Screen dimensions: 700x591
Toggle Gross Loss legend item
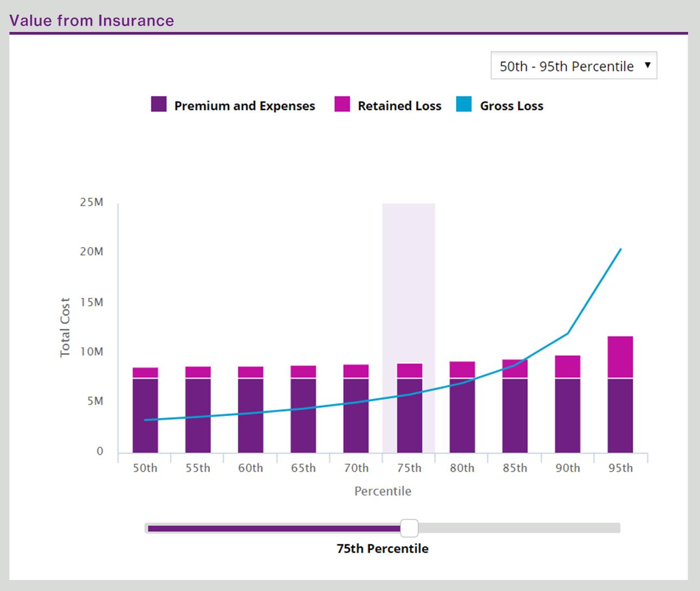(500, 105)
